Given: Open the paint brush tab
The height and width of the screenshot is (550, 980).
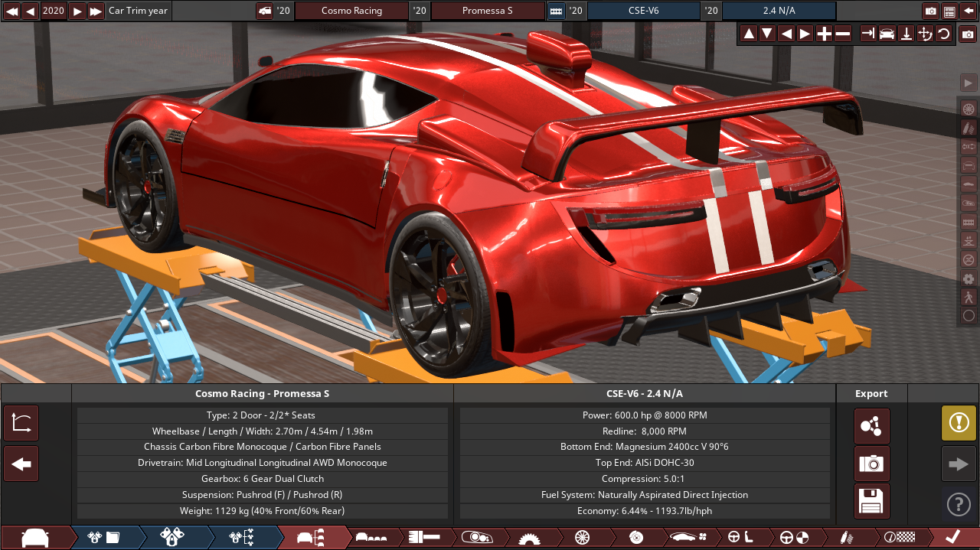Looking at the screenshot, I should [x=423, y=538].
